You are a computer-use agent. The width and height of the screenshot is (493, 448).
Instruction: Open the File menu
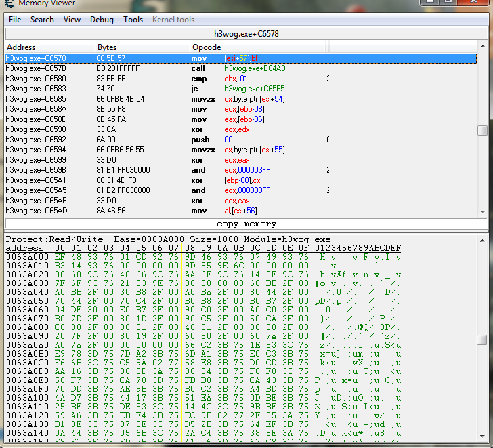(x=14, y=20)
